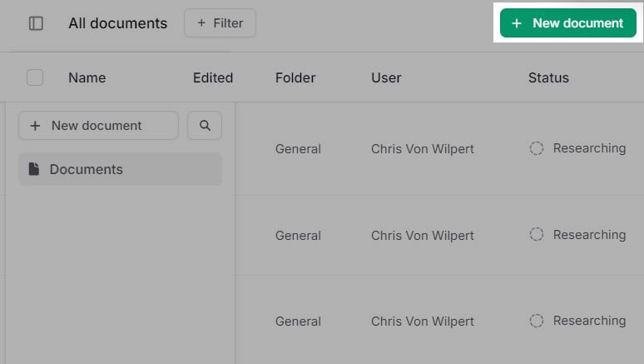Screen dimensions: 644x364
Task: Open the Filter options
Action: click(x=220, y=23)
